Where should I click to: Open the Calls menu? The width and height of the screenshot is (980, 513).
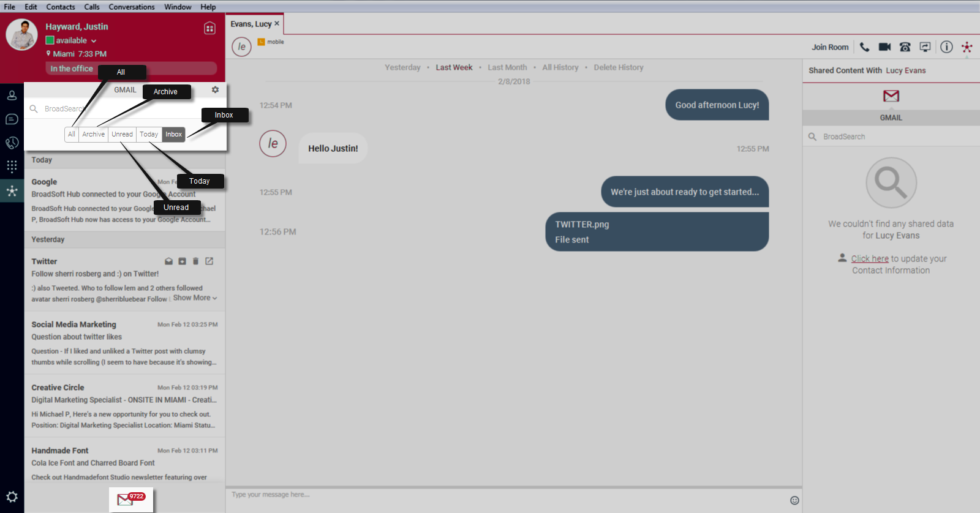[92, 7]
